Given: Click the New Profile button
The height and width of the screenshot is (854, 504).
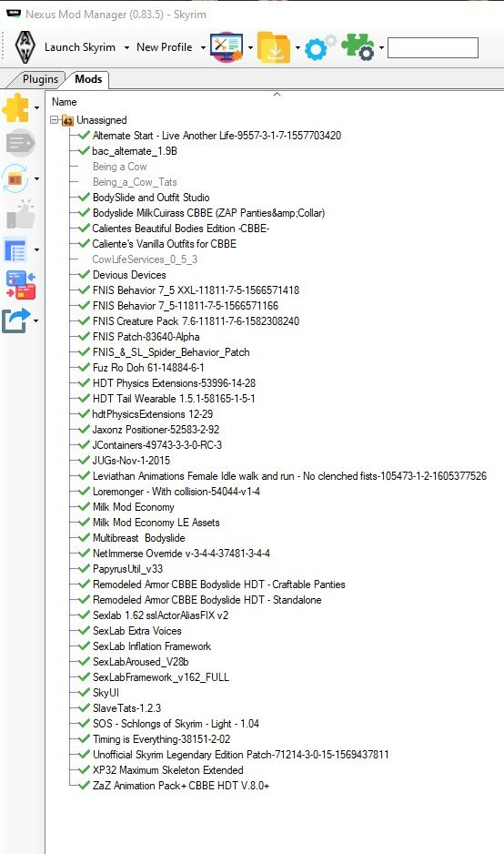Looking at the screenshot, I should pos(165,47).
